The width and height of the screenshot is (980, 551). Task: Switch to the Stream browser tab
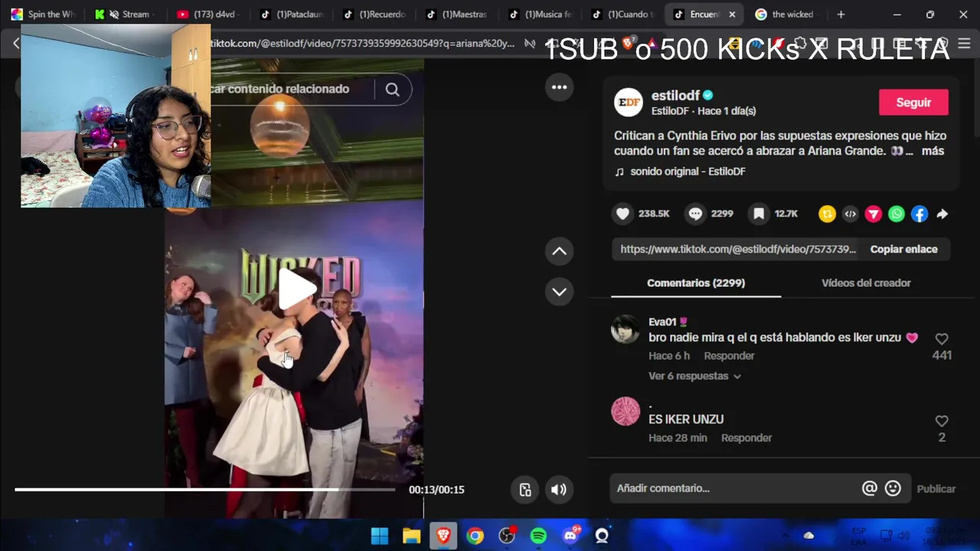(126, 14)
